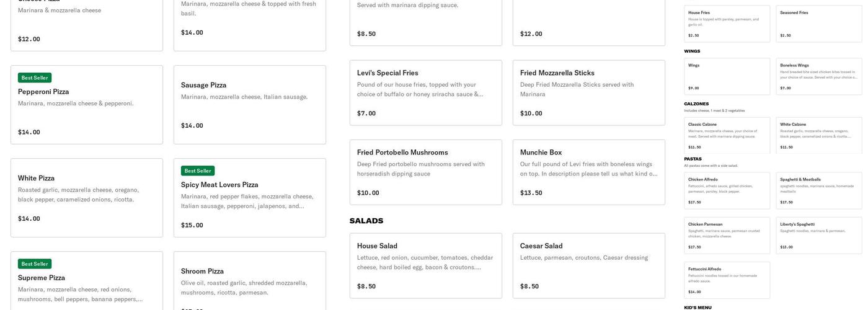Open the Munchie Box item
The width and height of the screenshot is (868, 310).
(x=588, y=172)
